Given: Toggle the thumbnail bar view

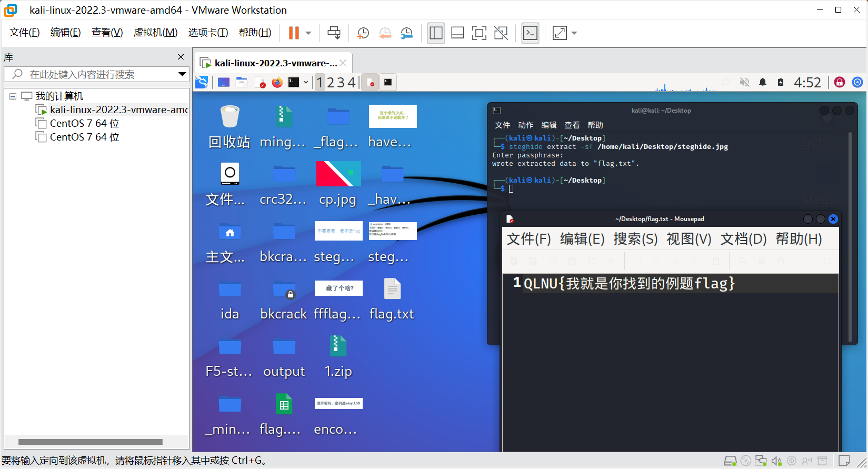Looking at the screenshot, I should click(x=457, y=33).
